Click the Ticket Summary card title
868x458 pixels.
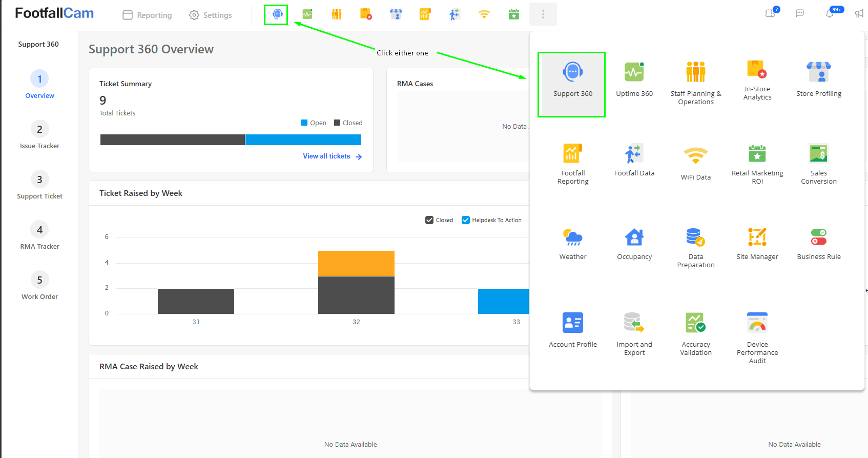click(126, 84)
